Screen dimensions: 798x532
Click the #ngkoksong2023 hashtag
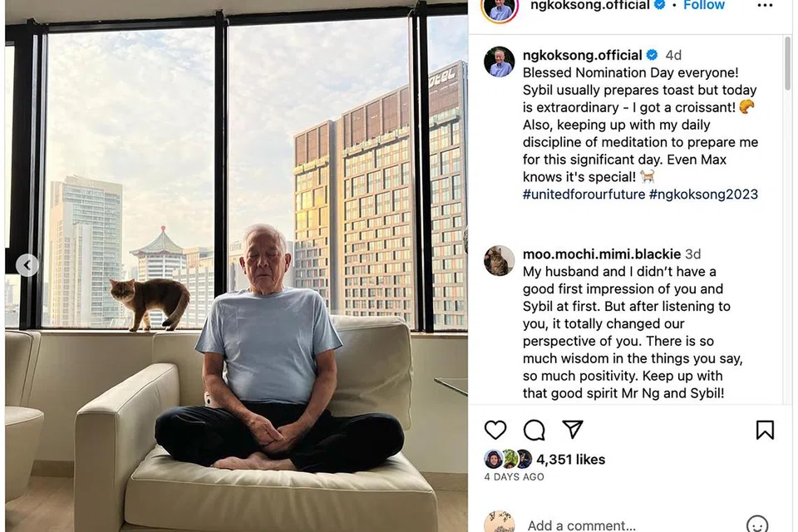point(703,194)
